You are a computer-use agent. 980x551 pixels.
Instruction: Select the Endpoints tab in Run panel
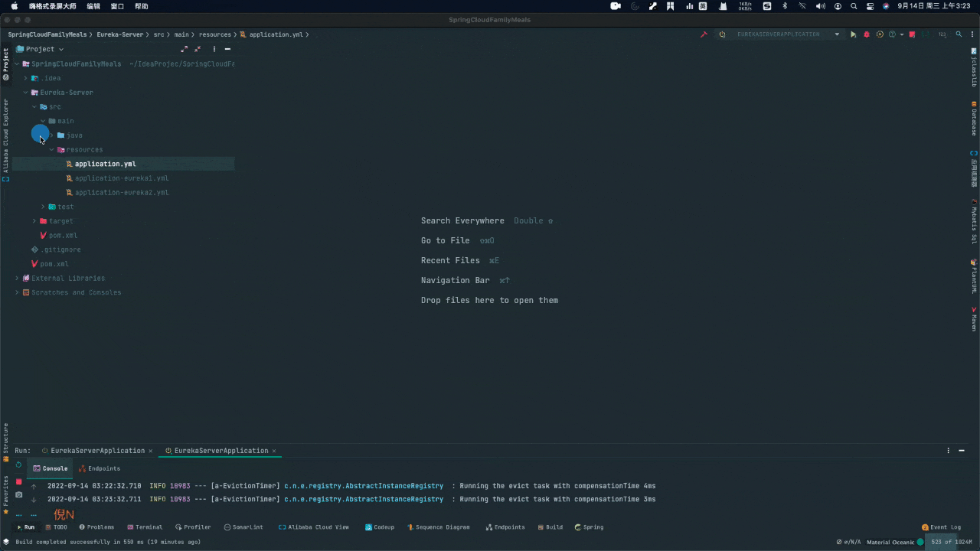100,468
